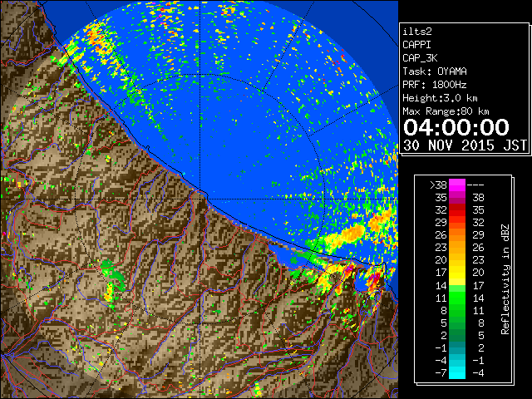The height and width of the screenshot is (399, 532).
Task: Click the "PRF: 1800Hz" value
Action: click(x=435, y=85)
